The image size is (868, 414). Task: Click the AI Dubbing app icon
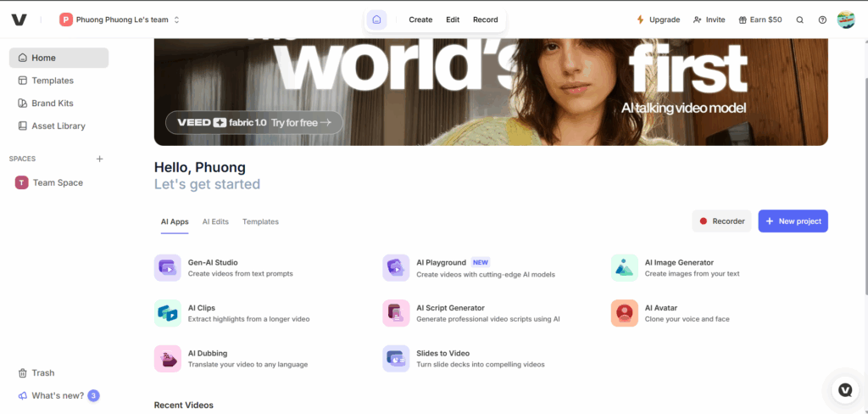[167, 358]
